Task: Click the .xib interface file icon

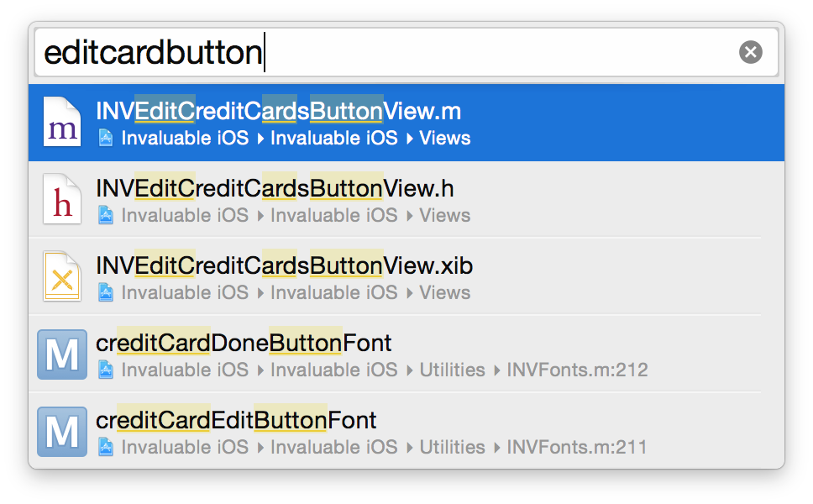Action: (62, 276)
